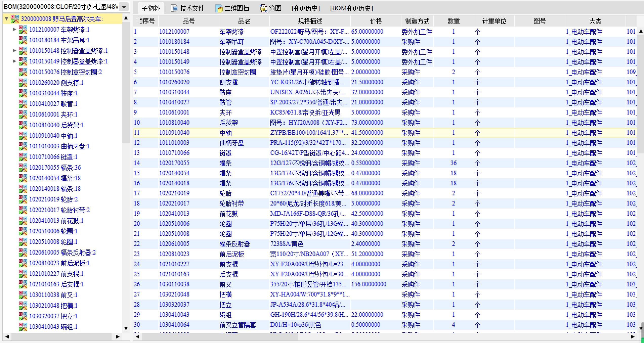This screenshot has height=343, width=644.
Task: Click the tree panel scroll-down arrow
Action: [x=126, y=328]
